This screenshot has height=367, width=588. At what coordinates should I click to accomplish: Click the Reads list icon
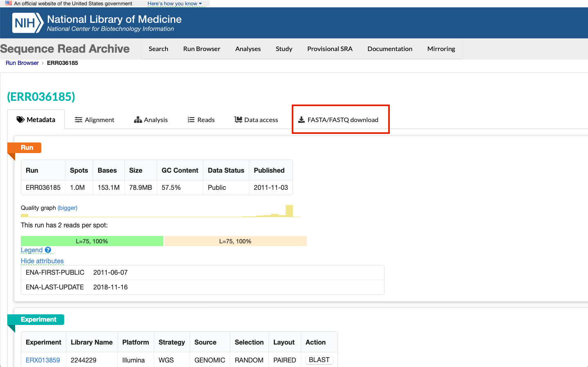tap(191, 120)
